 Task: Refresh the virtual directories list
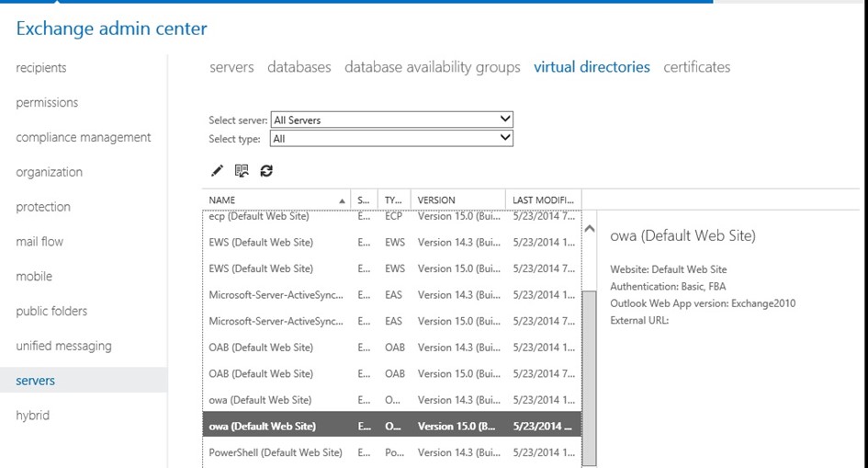click(266, 171)
